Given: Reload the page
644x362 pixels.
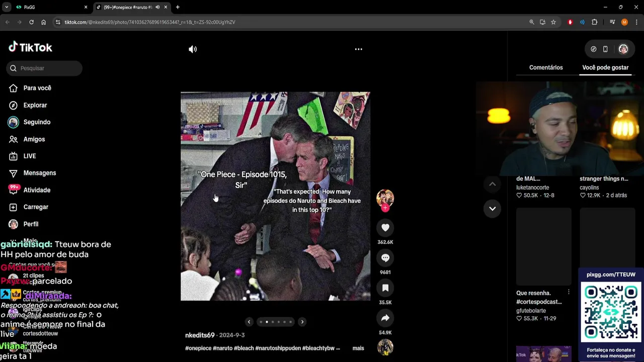Looking at the screenshot, I should point(31,22).
